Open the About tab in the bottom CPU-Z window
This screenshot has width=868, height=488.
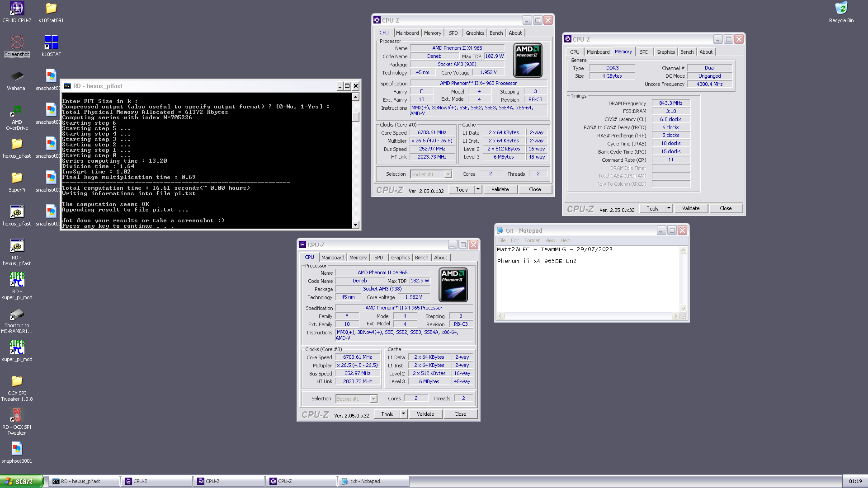click(x=440, y=258)
